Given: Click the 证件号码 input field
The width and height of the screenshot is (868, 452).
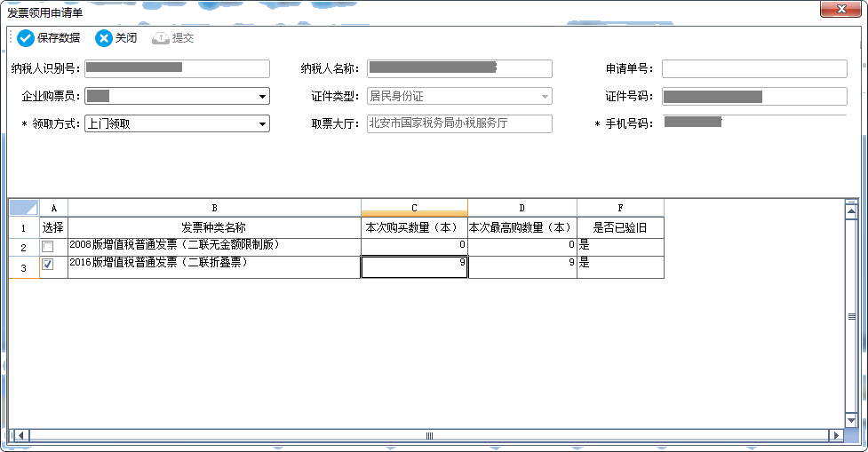Looking at the screenshot, I should coord(754,96).
